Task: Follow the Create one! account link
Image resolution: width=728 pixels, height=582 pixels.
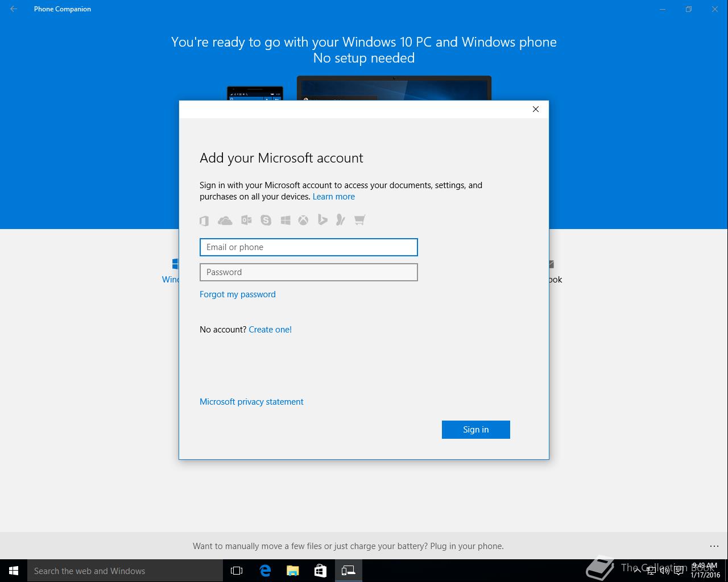Action: point(270,330)
